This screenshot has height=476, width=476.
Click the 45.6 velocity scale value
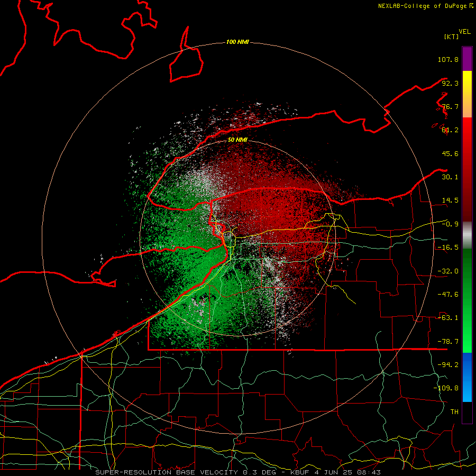click(450, 153)
